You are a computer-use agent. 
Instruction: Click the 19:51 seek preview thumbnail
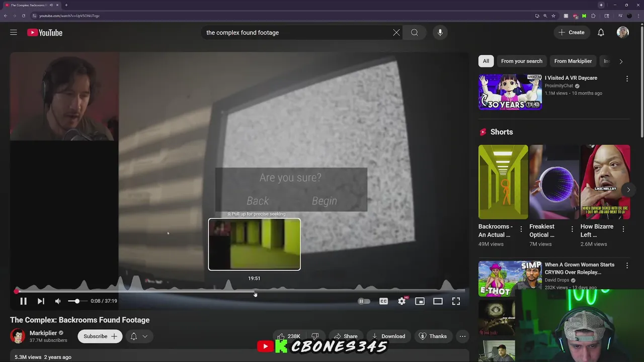coord(255,244)
